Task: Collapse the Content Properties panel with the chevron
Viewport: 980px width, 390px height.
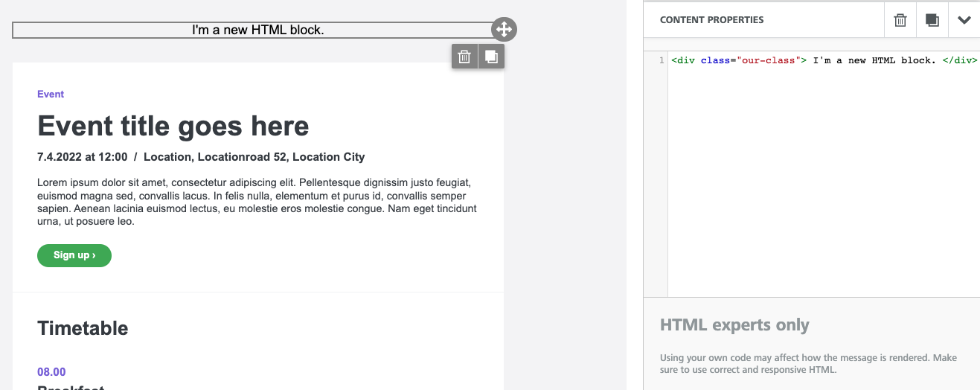Action: (x=964, y=20)
